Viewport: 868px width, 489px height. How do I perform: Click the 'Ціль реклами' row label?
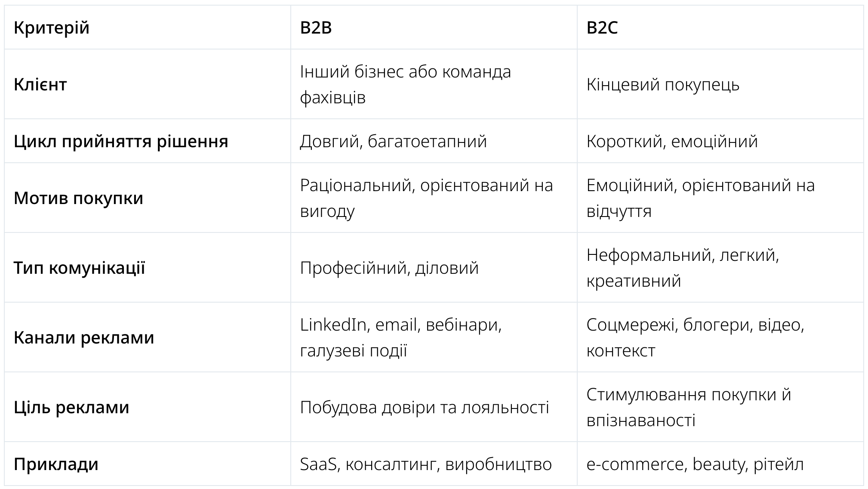tap(71, 407)
